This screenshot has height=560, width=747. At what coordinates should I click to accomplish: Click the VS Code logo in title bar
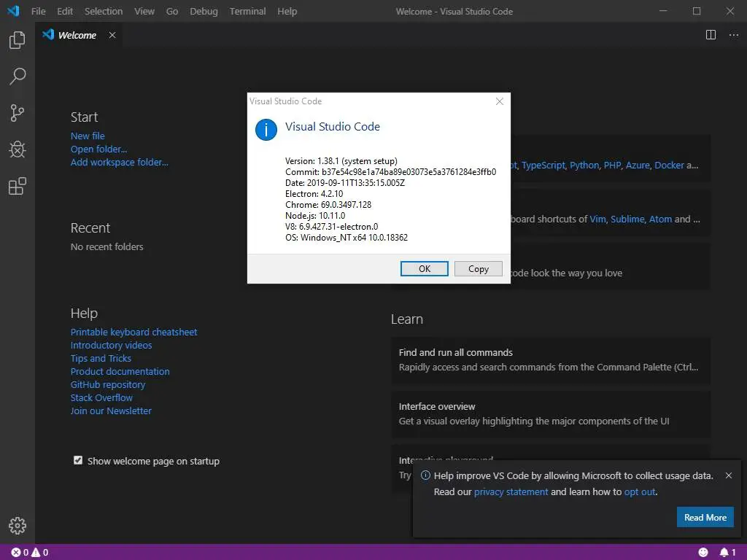(13, 10)
